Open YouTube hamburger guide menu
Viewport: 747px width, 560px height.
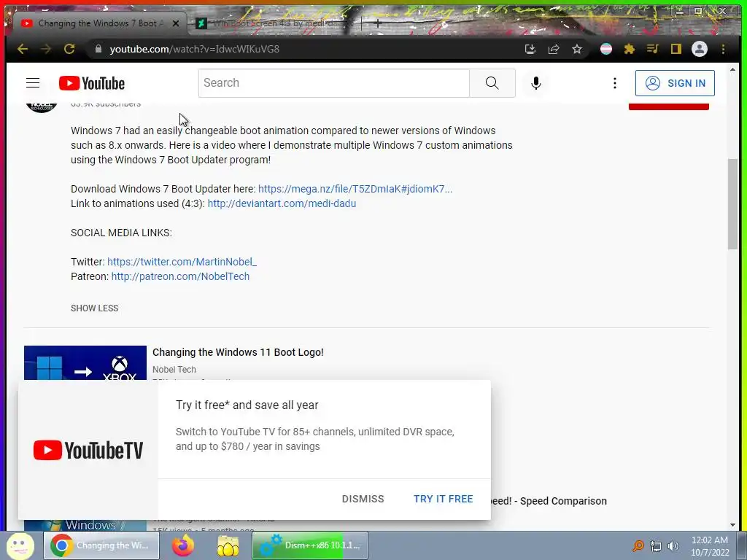33,83
